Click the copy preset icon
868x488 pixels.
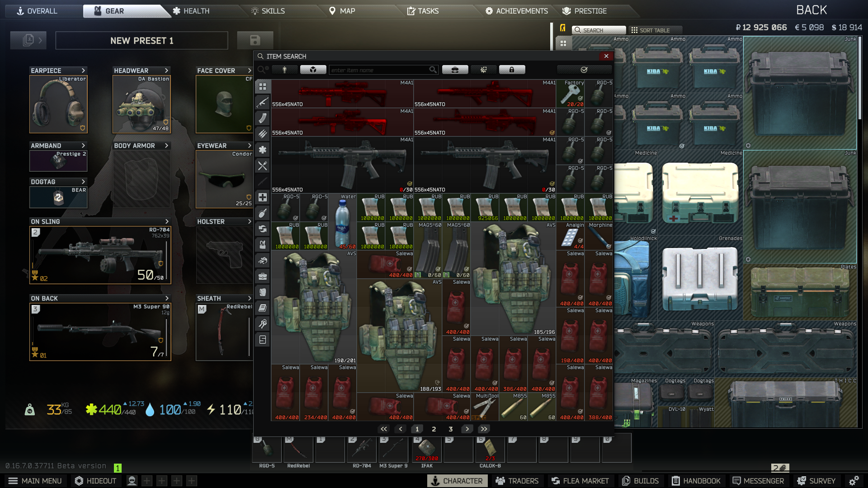coord(28,41)
